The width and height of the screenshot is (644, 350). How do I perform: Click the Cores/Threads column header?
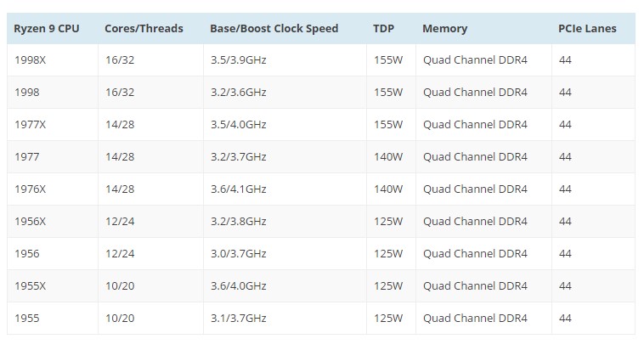(x=144, y=29)
